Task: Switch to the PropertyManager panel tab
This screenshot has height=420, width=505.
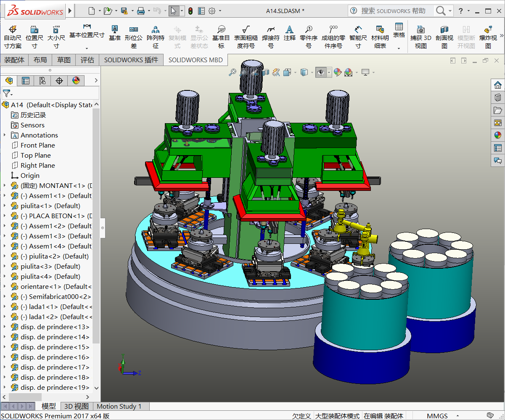Action: [26, 80]
